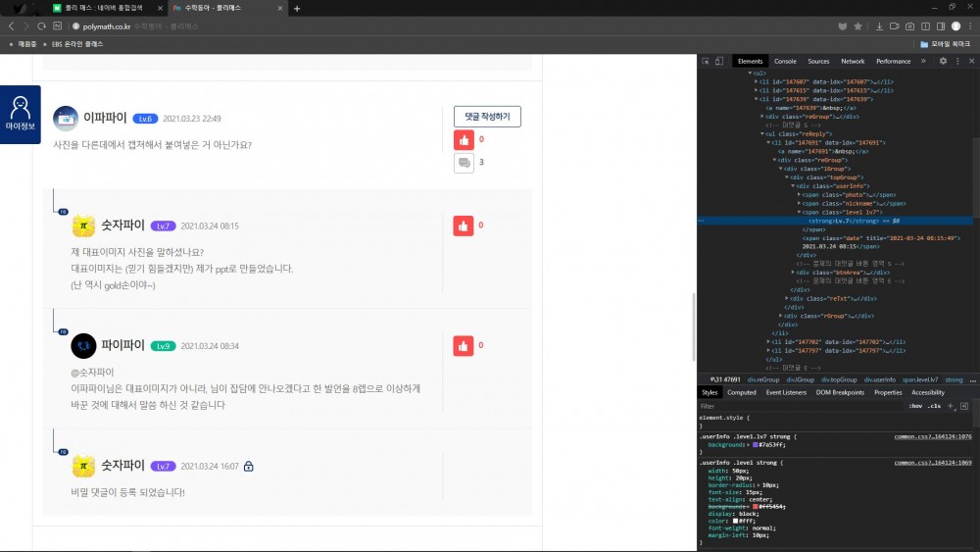Screen dimensions: 980x552
Task: Expand the li id 147607 node
Action: (x=756, y=82)
